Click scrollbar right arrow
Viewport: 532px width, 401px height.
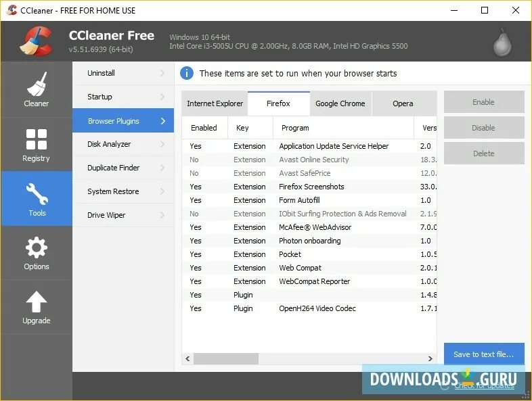[430, 358]
